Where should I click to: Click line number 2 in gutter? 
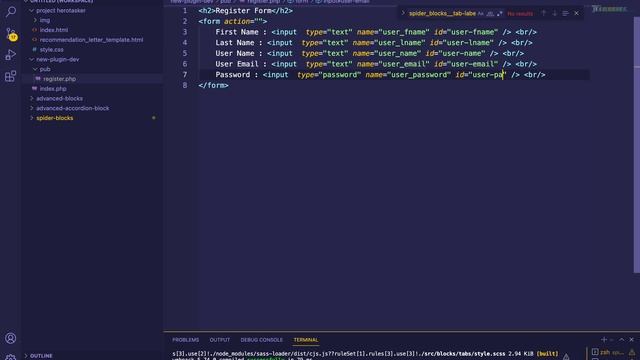[185, 21]
